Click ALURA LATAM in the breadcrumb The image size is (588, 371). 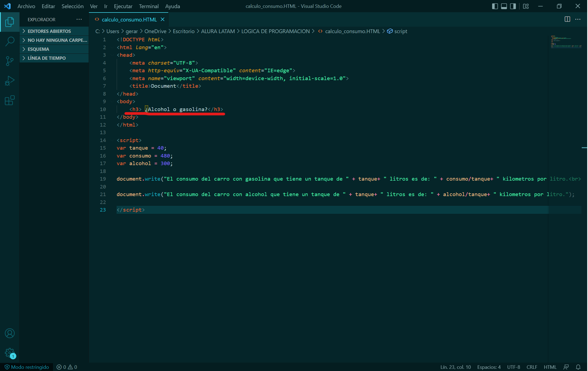pyautogui.click(x=218, y=31)
